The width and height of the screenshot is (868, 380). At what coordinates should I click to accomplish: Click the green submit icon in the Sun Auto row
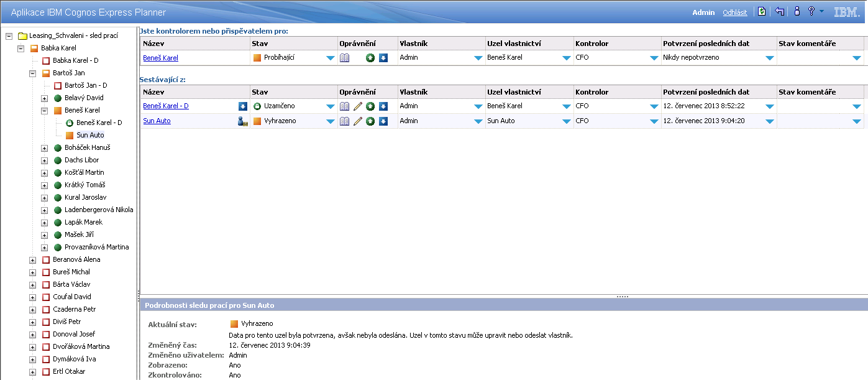click(x=370, y=121)
